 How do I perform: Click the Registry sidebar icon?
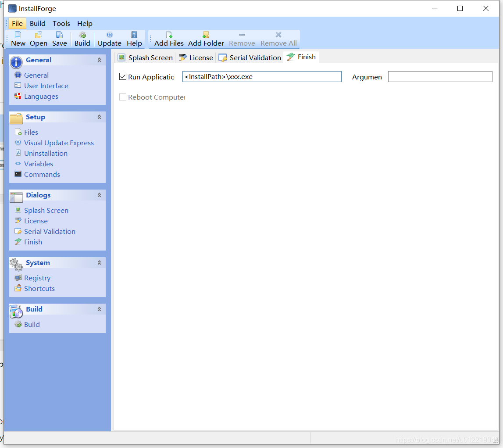coord(18,278)
